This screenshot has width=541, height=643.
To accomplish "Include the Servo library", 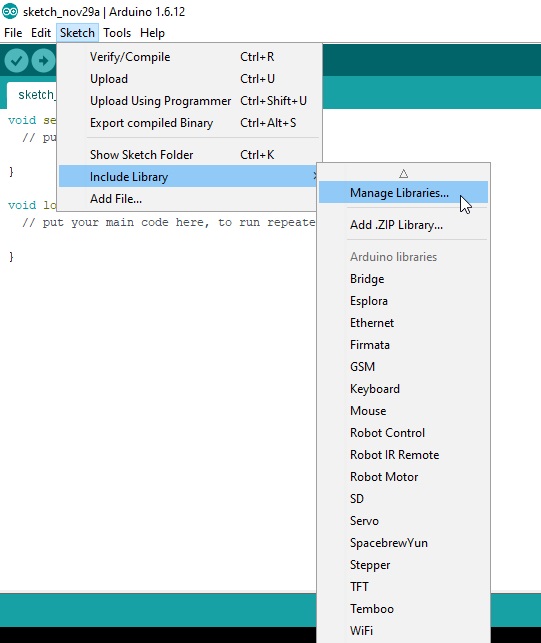I will (404, 521).
